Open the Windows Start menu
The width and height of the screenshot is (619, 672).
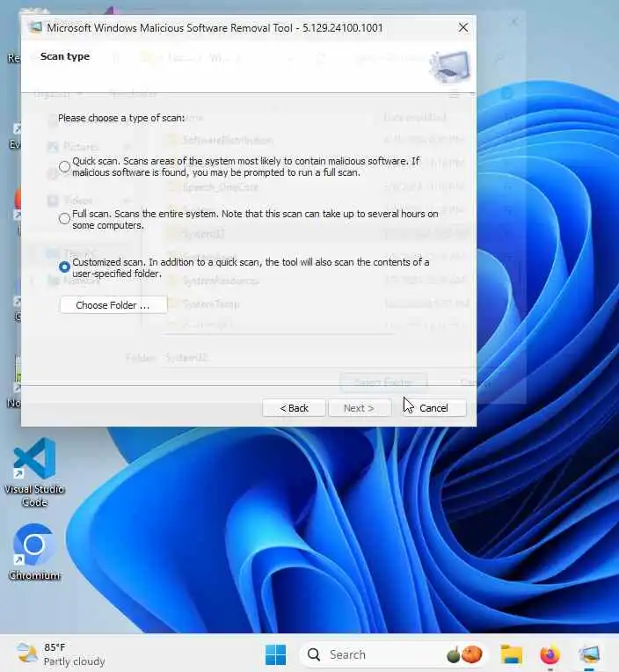(x=276, y=654)
